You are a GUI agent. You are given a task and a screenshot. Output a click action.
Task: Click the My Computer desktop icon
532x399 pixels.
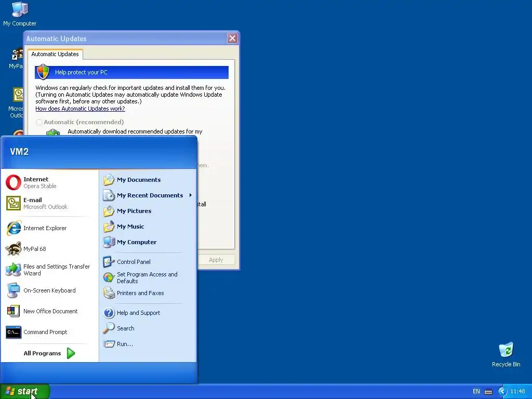click(20, 14)
